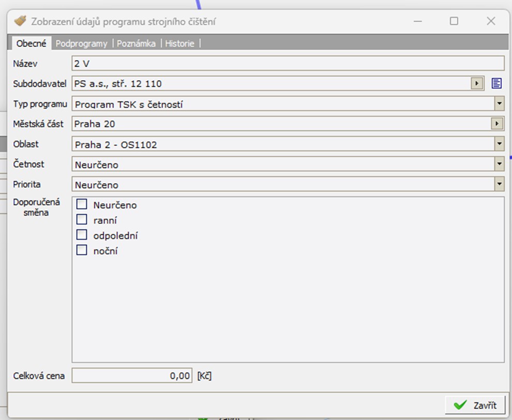Screen dimensions: 512x420
Task: Expand the Četnost dropdown
Action: tap(499, 164)
